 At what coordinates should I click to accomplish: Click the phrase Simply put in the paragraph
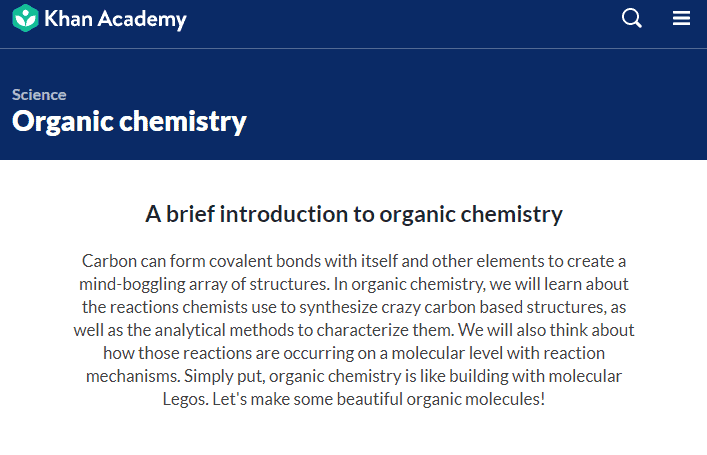coord(224,377)
